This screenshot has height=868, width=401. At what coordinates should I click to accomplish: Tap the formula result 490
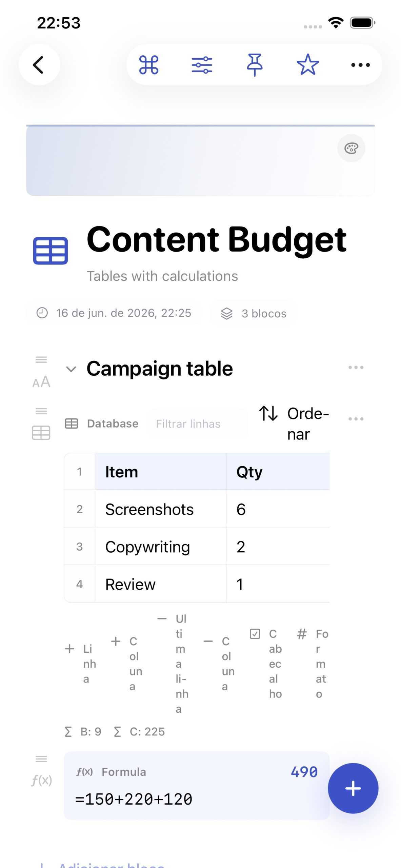click(304, 772)
